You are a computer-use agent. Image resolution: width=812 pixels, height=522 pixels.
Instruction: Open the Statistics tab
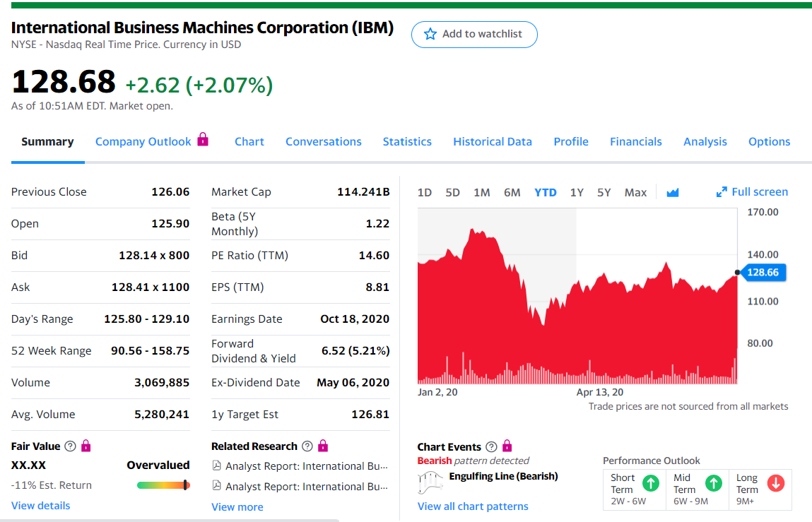[x=407, y=141]
